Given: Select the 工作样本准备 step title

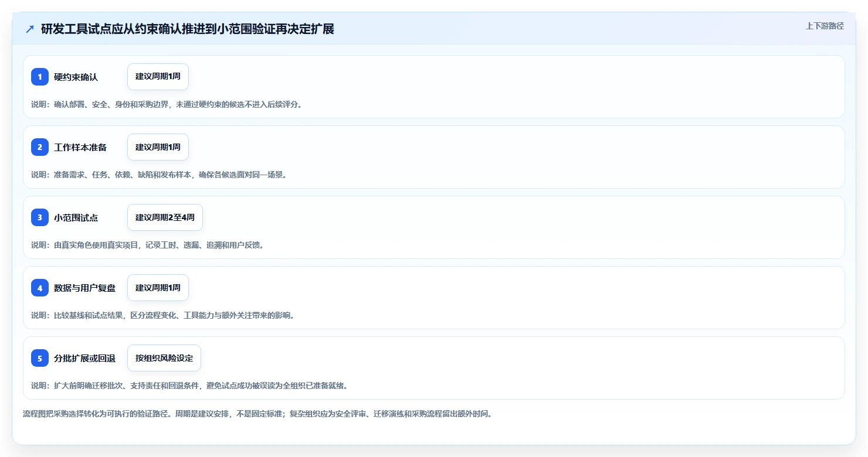Looking at the screenshot, I should tap(80, 148).
